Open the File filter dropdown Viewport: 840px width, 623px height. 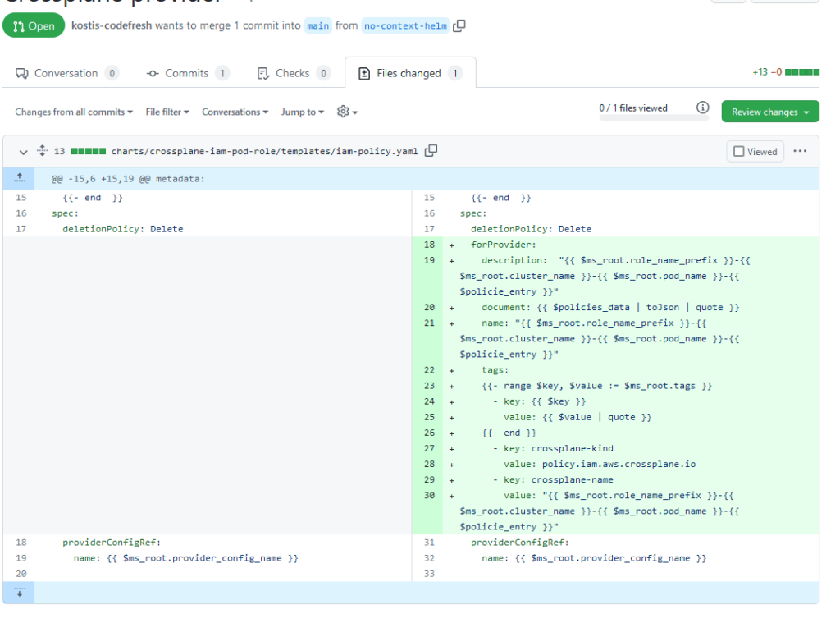tap(167, 112)
